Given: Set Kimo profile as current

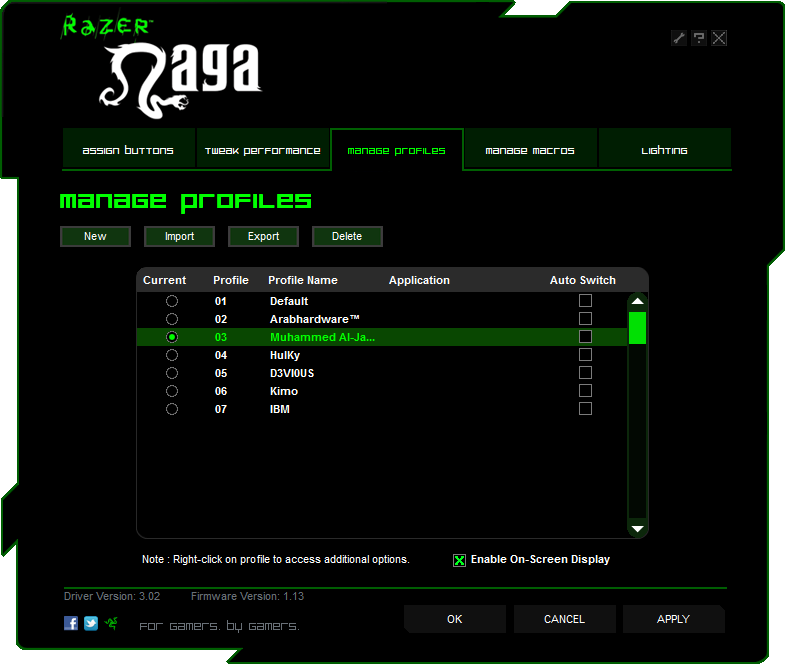Looking at the screenshot, I should coord(172,391).
